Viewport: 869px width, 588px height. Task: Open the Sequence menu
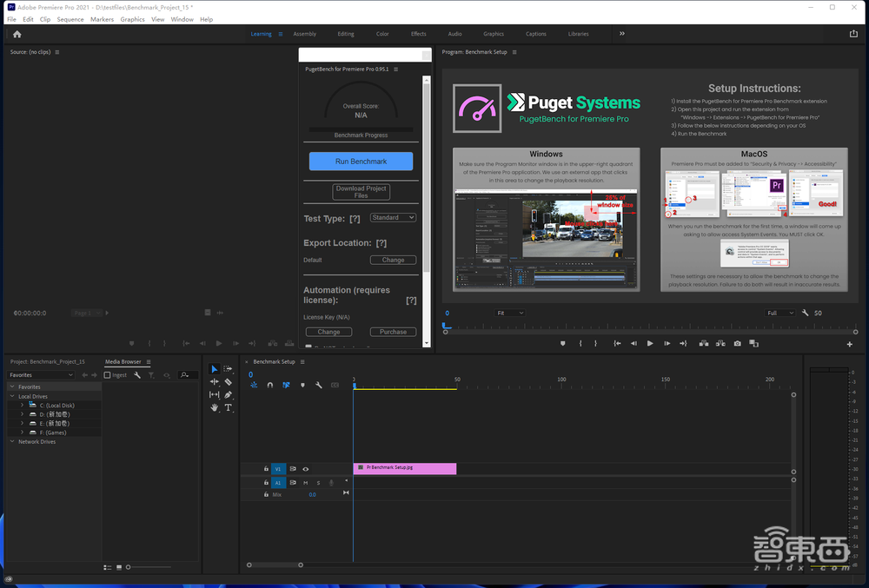pyautogui.click(x=70, y=19)
